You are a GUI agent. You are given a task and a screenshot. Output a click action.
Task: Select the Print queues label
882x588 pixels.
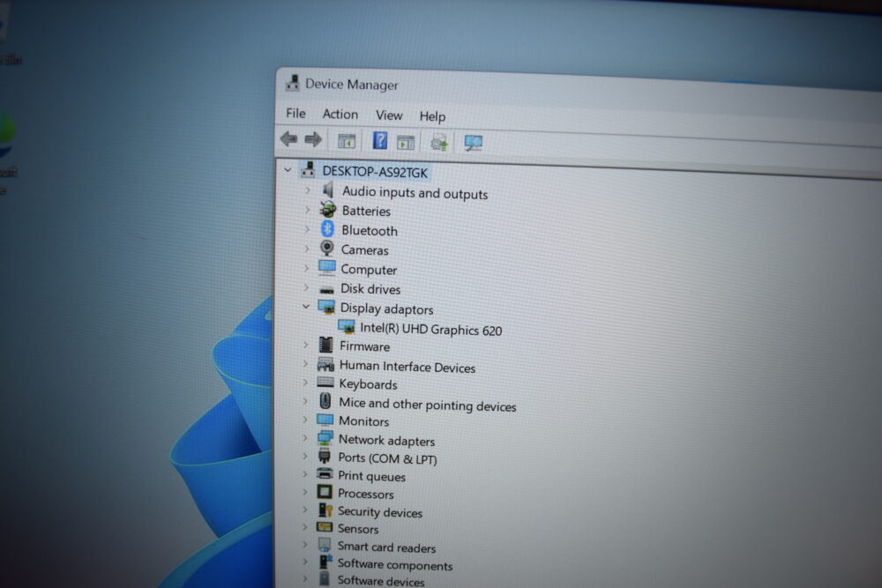tap(372, 477)
